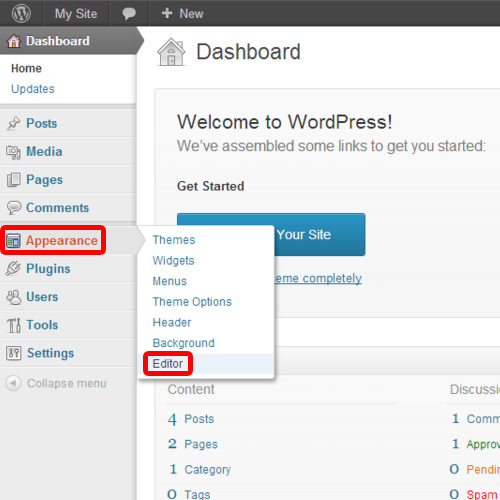
Task: Click the sliders icon beside Settings
Action: (x=14, y=353)
